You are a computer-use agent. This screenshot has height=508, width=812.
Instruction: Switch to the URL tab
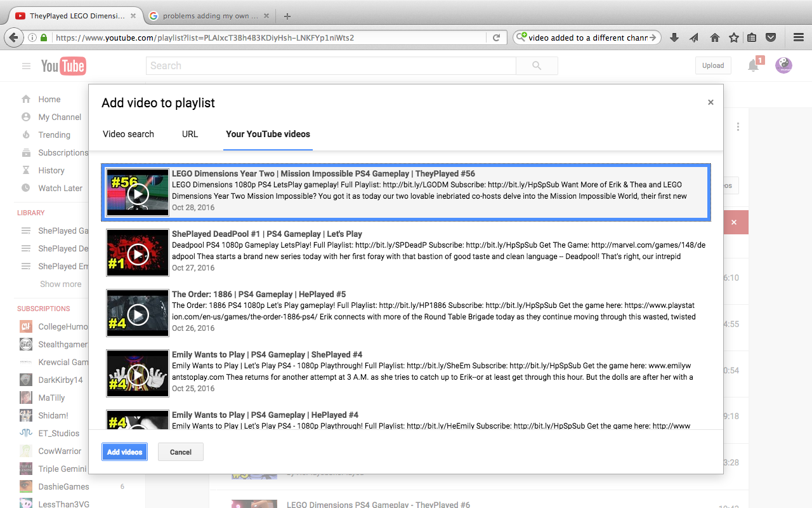[190, 134]
